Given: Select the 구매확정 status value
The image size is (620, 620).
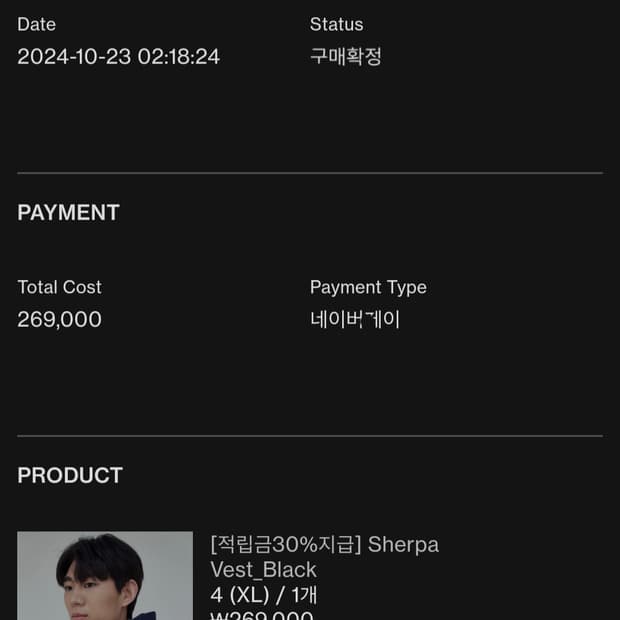Looking at the screenshot, I should [x=346, y=57].
